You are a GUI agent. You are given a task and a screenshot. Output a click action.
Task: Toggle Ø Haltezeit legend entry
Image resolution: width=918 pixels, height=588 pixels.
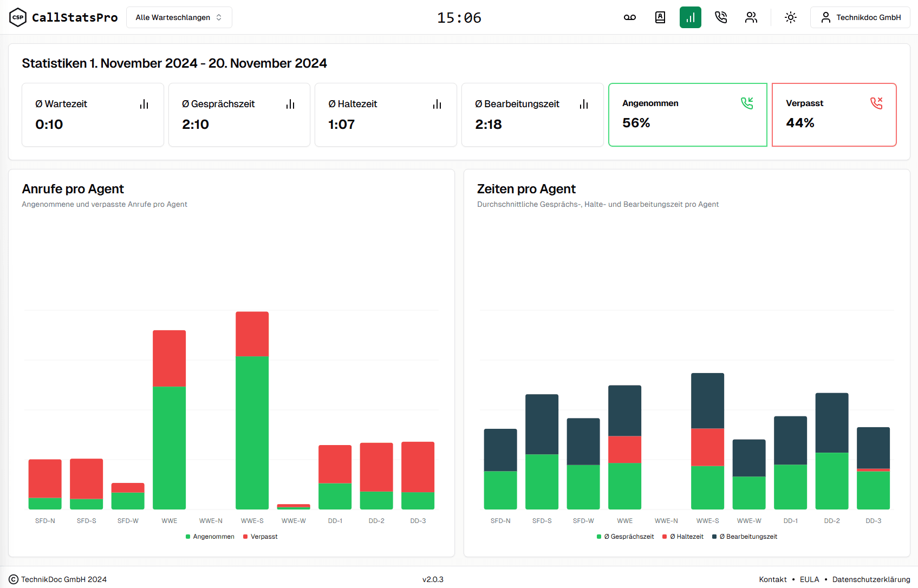(683, 537)
